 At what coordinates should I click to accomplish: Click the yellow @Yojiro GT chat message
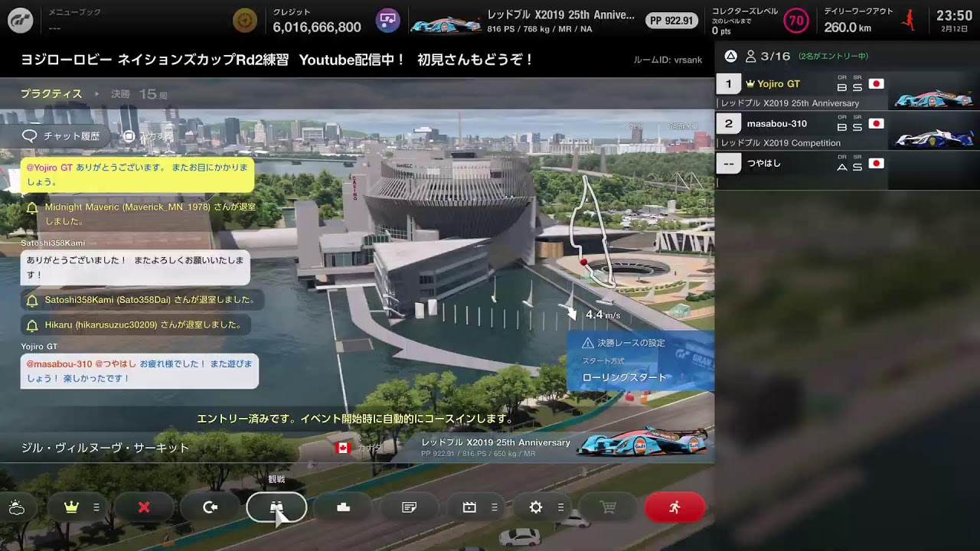[x=138, y=174]
